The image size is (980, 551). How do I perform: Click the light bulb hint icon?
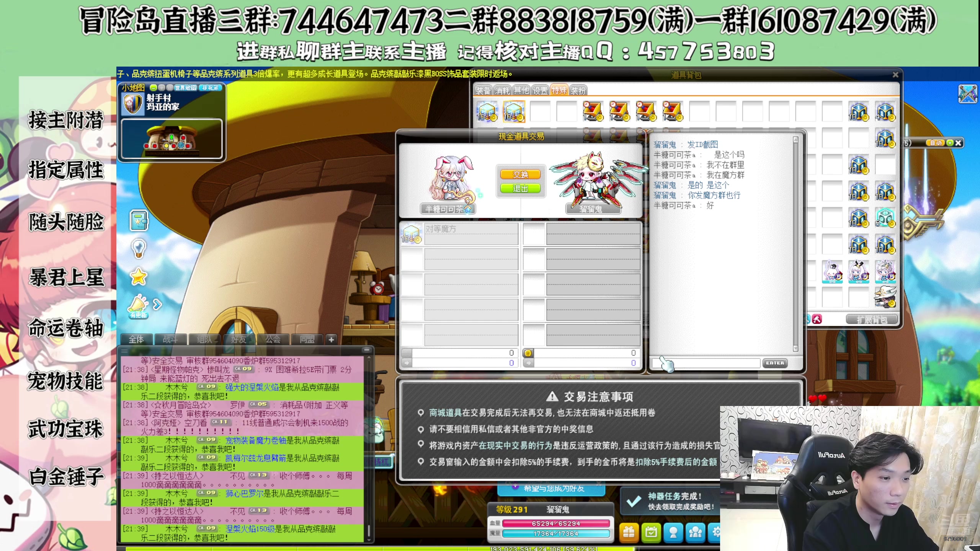pos(139,248)
